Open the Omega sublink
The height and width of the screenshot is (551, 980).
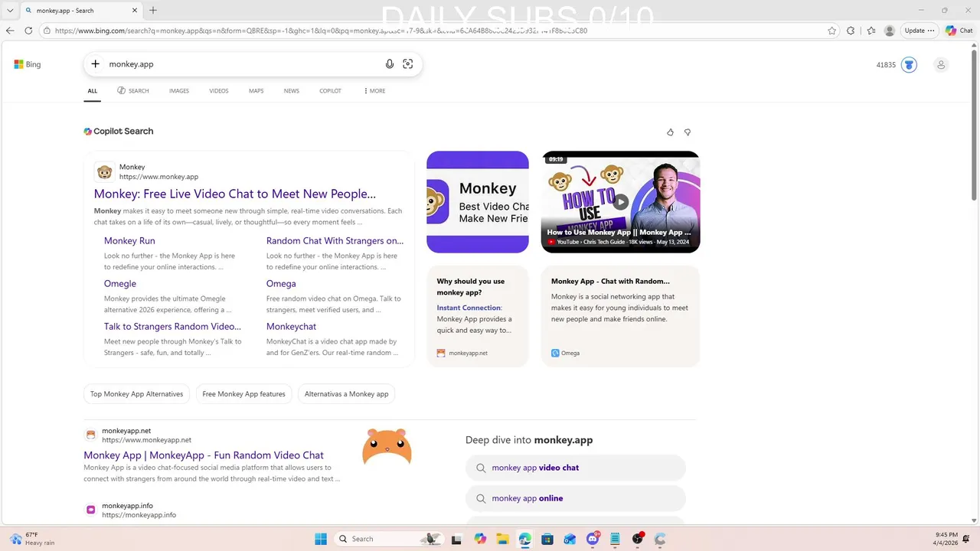[x=281, y=283]
